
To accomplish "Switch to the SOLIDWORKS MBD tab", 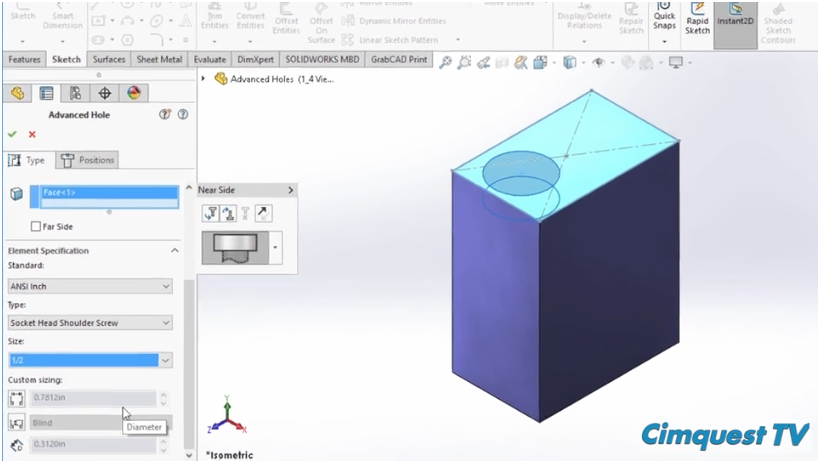I will click(x=322, y=60).
